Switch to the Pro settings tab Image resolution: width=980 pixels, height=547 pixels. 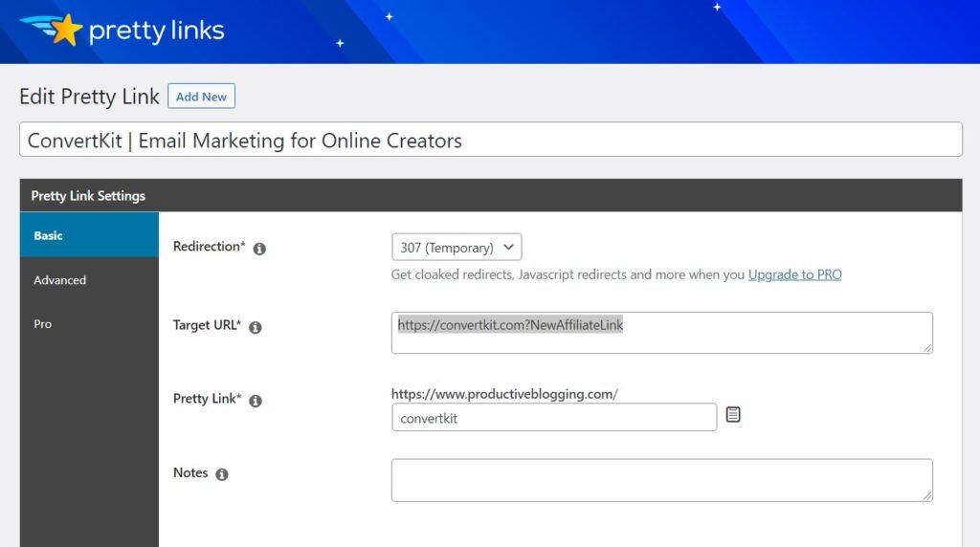pyautogui.click(x=89, y=323)
